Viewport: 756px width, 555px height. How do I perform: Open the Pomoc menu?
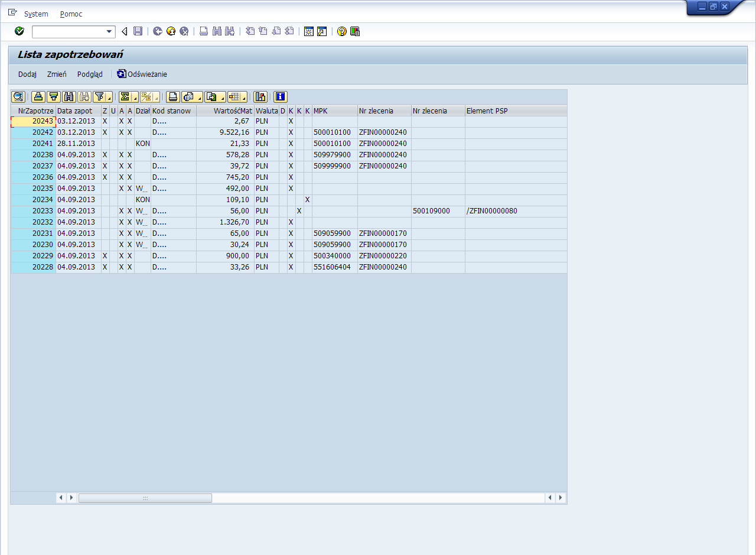pyautogui.click(x=71, y=14)
